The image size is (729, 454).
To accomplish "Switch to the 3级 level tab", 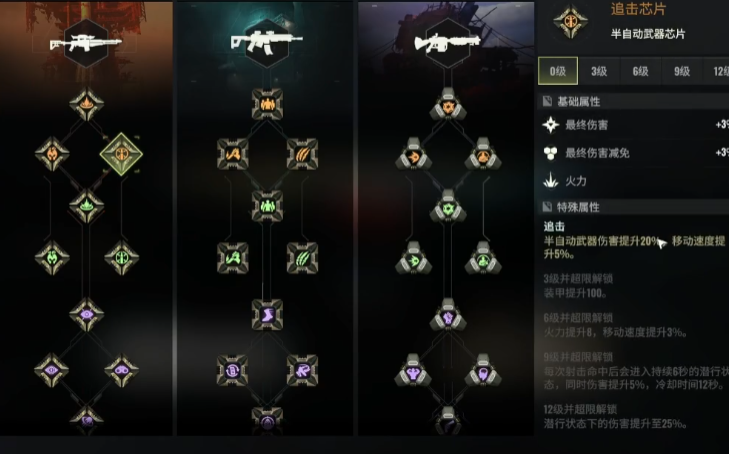I will tap(599, 71).
